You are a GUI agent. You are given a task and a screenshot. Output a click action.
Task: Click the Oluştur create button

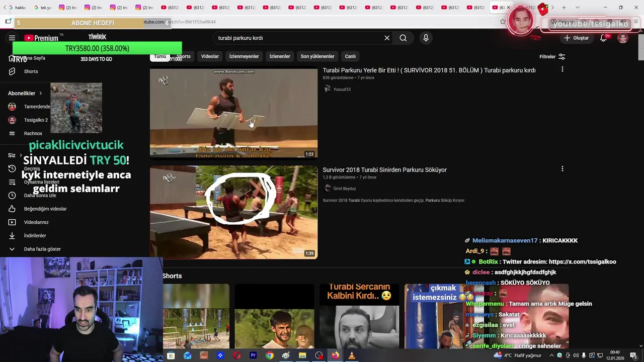[x=576, y=38]
